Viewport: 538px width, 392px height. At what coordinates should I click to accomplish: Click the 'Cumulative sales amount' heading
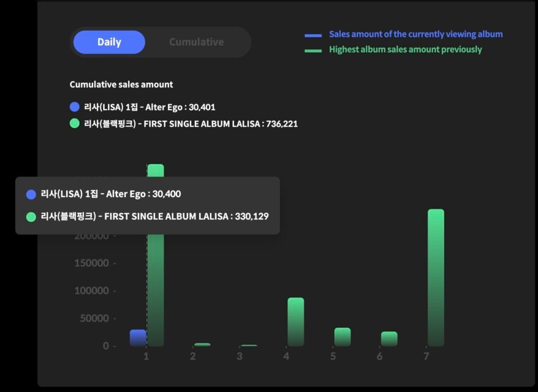(x=121, y=85)
